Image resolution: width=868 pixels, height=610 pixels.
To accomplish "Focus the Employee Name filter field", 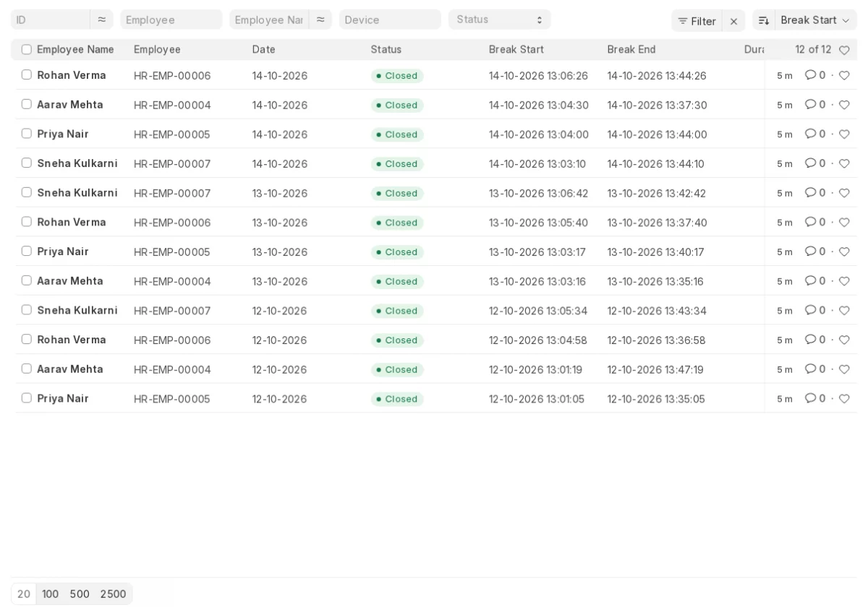I will click(269, 20).
